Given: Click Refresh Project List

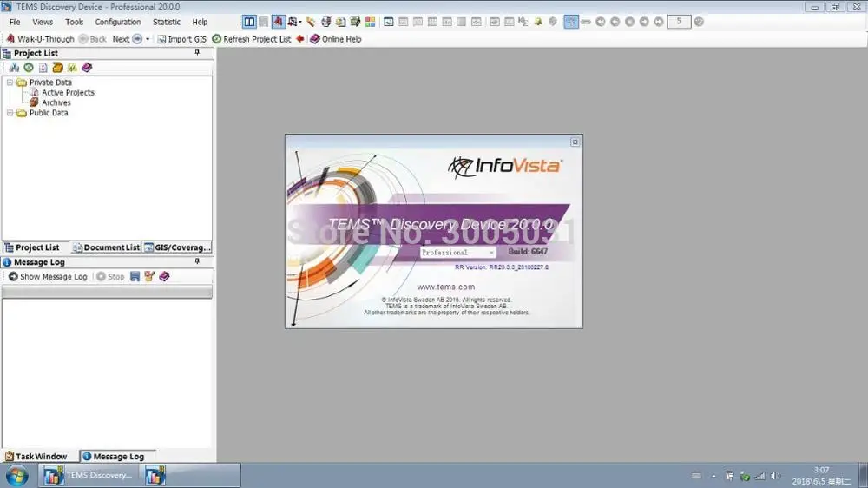Looking at the screenshot, I should pos(252,39).
